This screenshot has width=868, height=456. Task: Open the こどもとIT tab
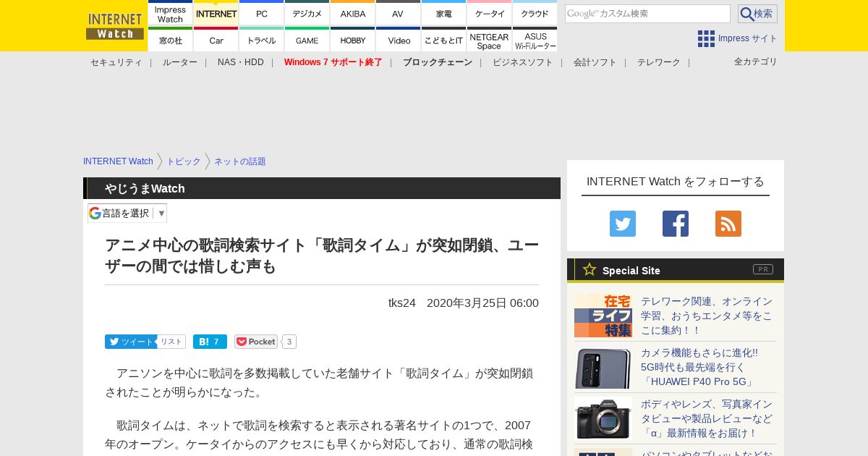(443, 40)
